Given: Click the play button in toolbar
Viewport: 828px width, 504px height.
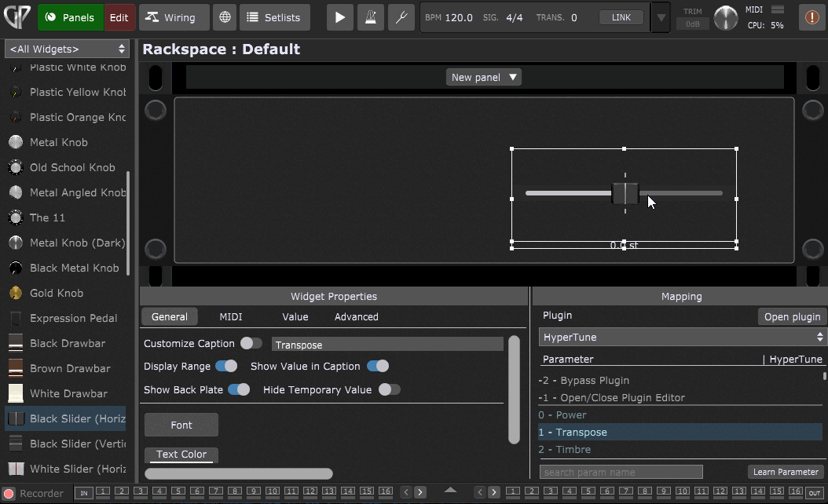Looking at the screenshot, I should coord(339,17).
